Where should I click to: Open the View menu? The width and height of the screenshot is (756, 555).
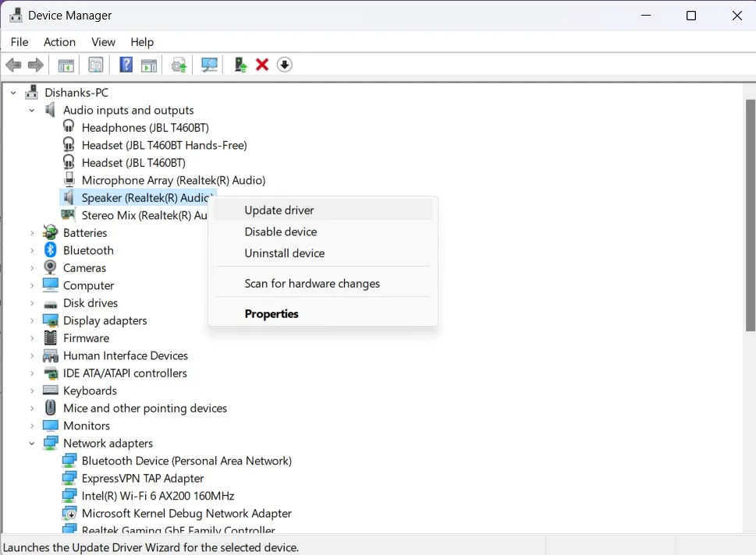pos(103,42)
